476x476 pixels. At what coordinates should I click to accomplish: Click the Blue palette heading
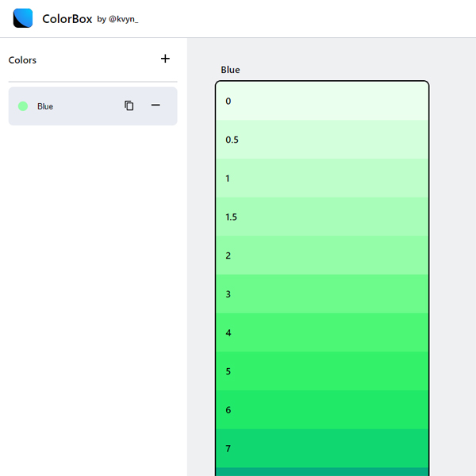230,70
